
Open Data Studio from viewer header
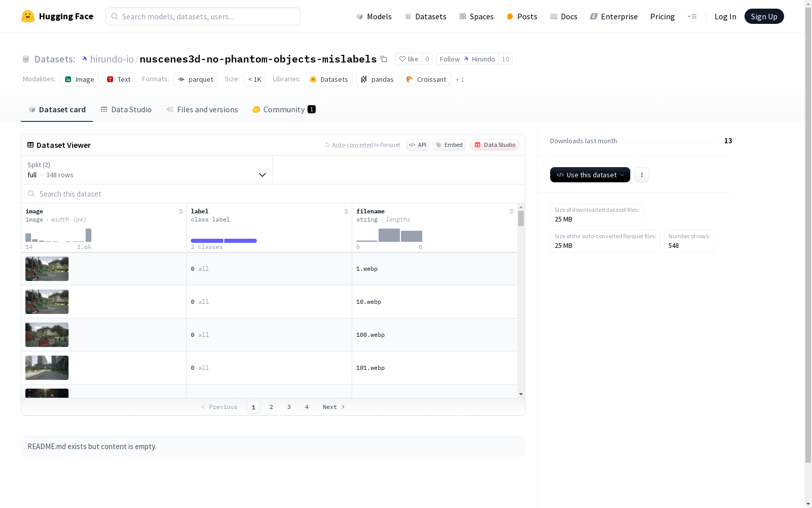[x=495, y=145]
